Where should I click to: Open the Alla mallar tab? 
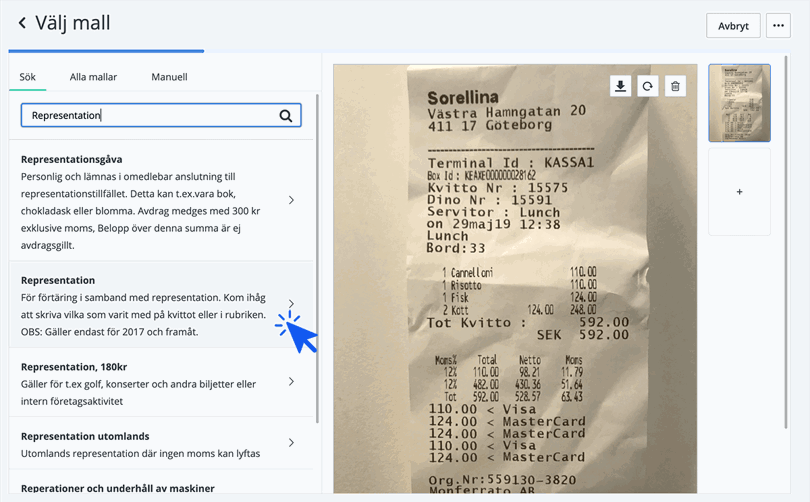pos(94,77)
